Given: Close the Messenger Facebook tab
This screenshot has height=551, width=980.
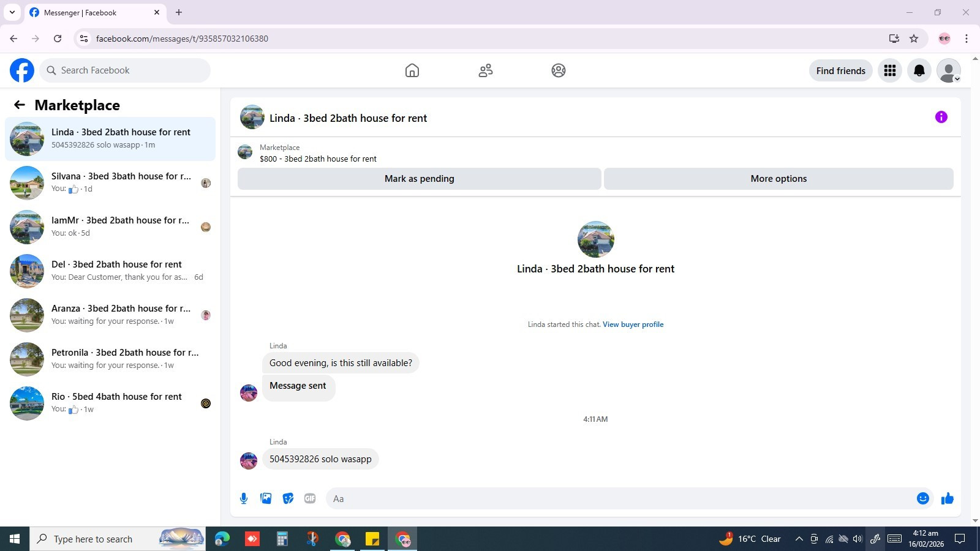Looking at the screenshot, I should (157, 12).
